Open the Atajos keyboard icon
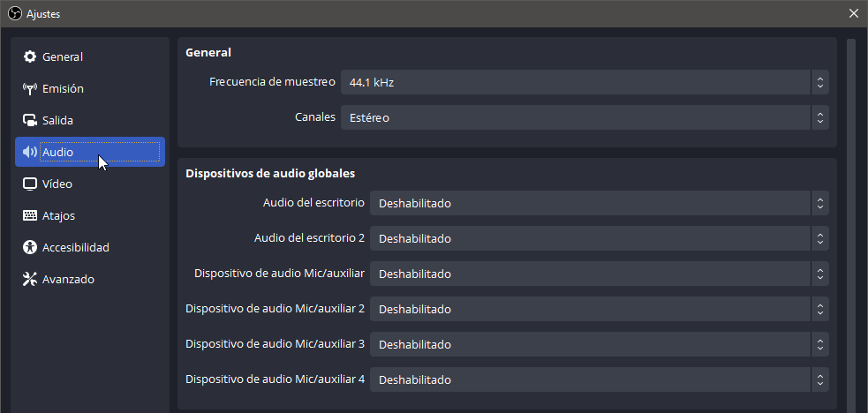 [x=29, y=215]
